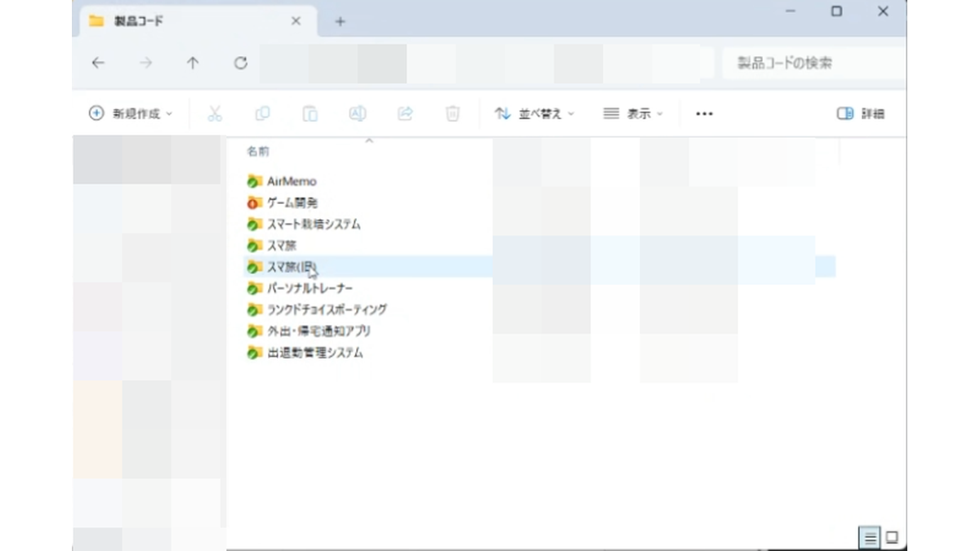
Task: Open the 表示 view dropdown
Action: coord(633,114)
